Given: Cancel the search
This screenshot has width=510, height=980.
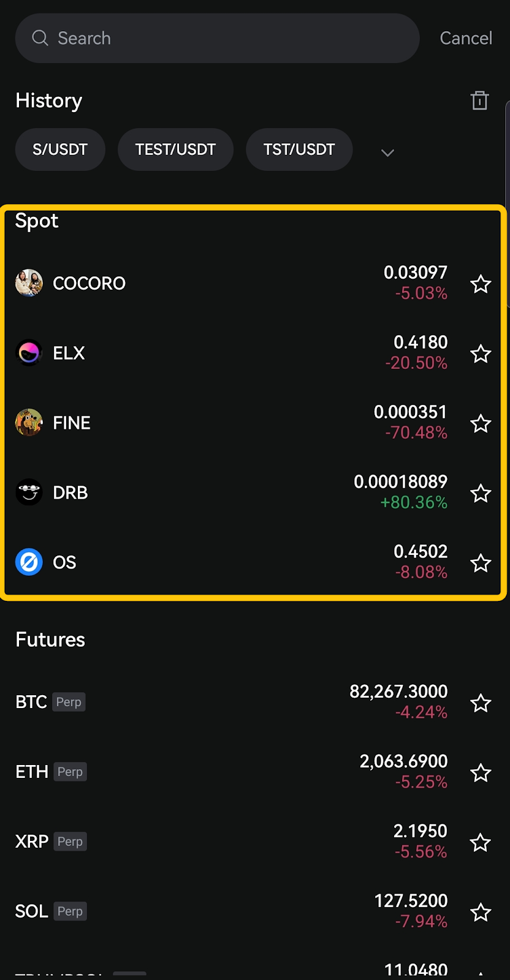Looking at the screenshot, I should [466, 38].
